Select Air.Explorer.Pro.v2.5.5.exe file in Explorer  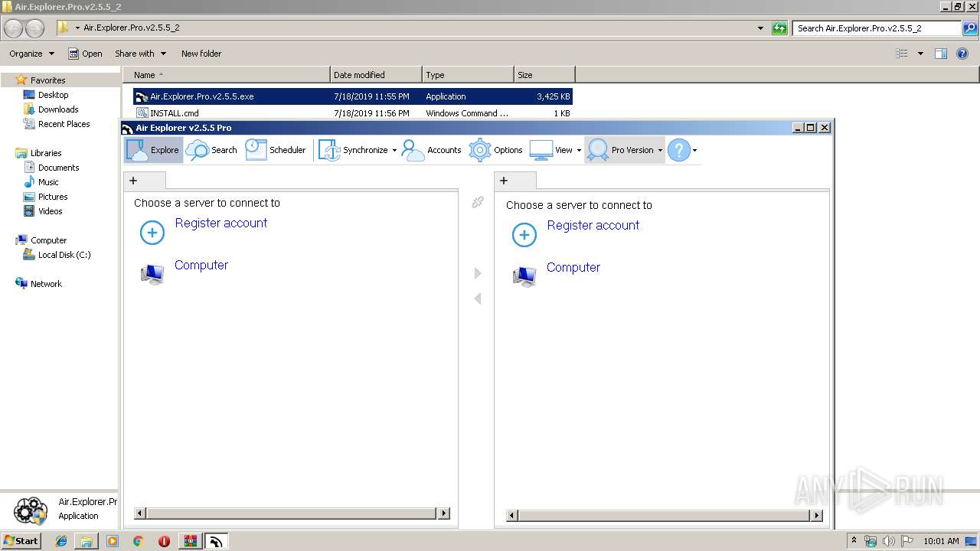click(x=352, y=96)
